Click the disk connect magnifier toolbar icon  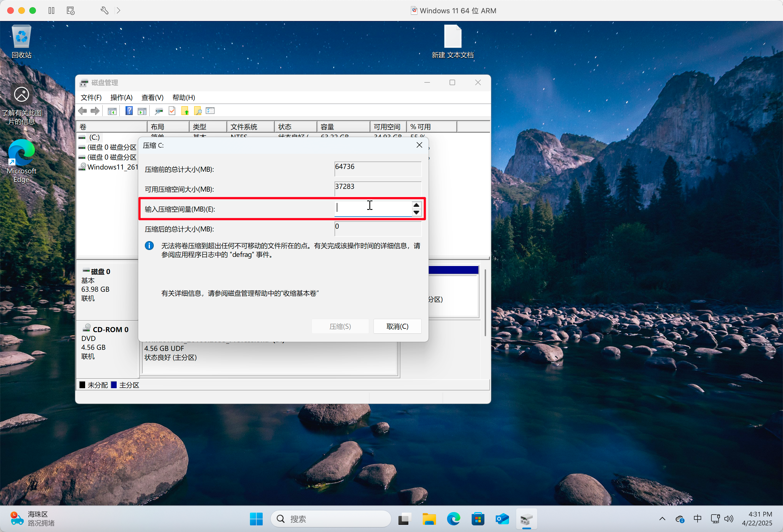point(159,111)
